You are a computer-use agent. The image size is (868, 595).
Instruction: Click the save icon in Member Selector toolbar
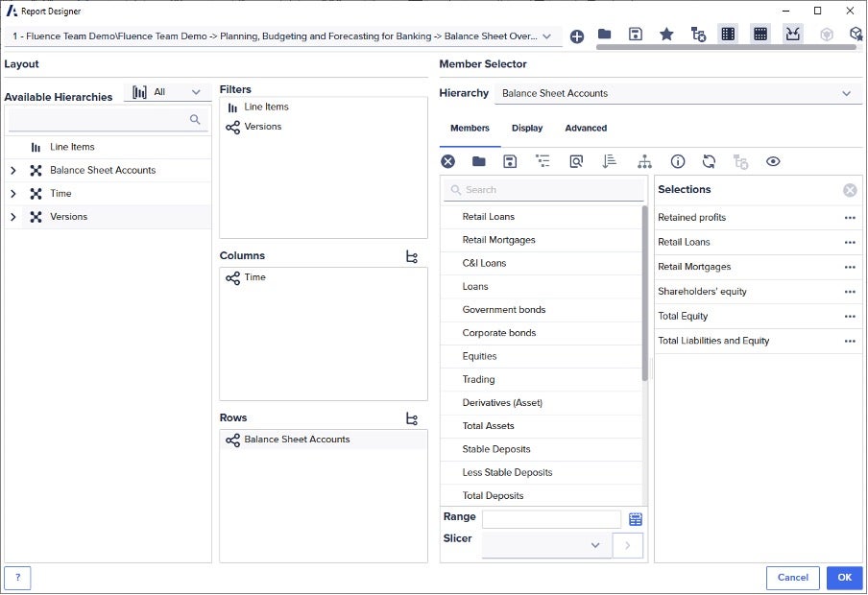[x=510, y=161]
